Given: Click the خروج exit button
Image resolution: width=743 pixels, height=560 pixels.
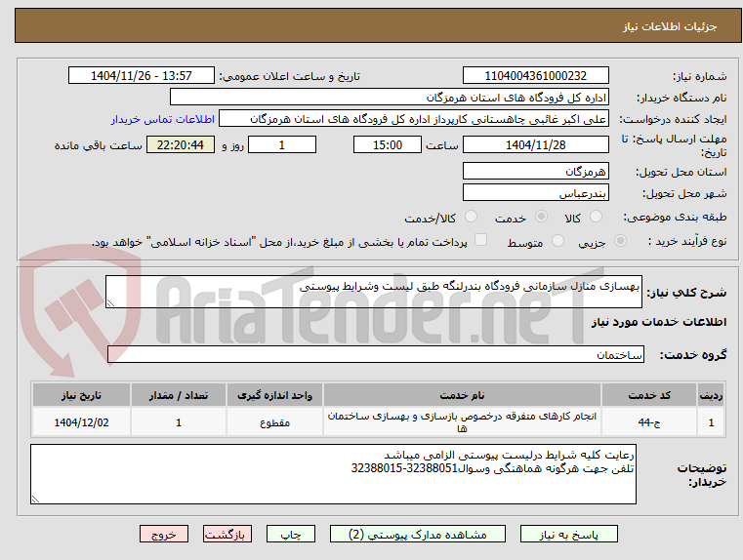Looking at the screenshot, I should [164, 534].
